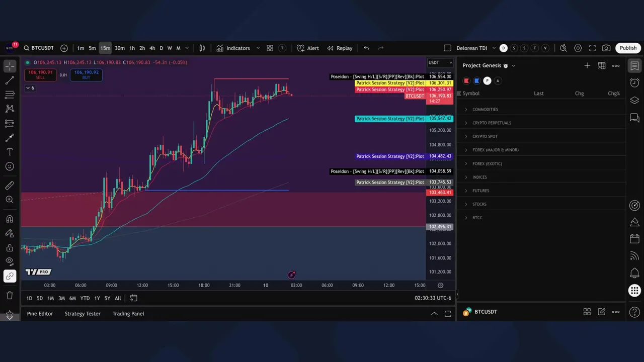Select the blue flag color filter
644x362 pixels.
[477, 81]
